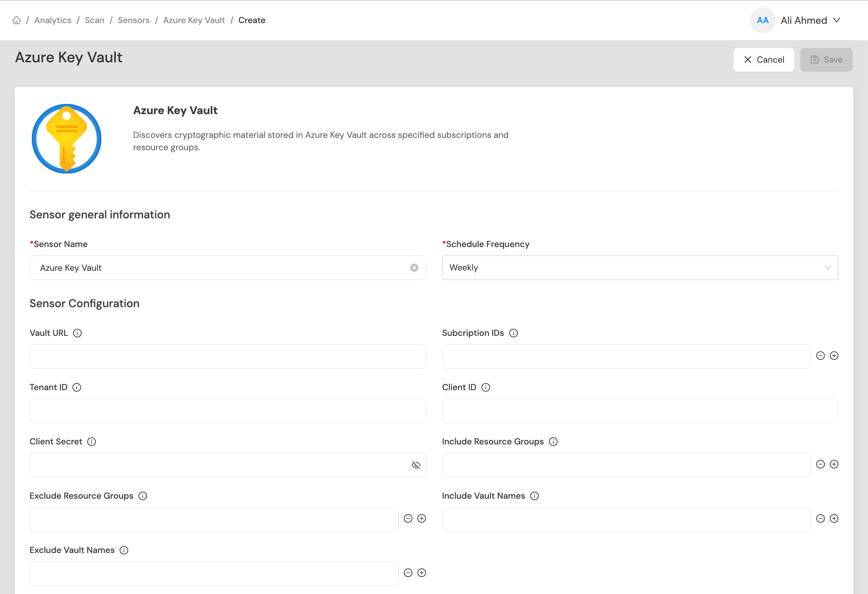Remove an Include Resource Groups entry
This screenshot has height=594, width=868.
(821, 464)
